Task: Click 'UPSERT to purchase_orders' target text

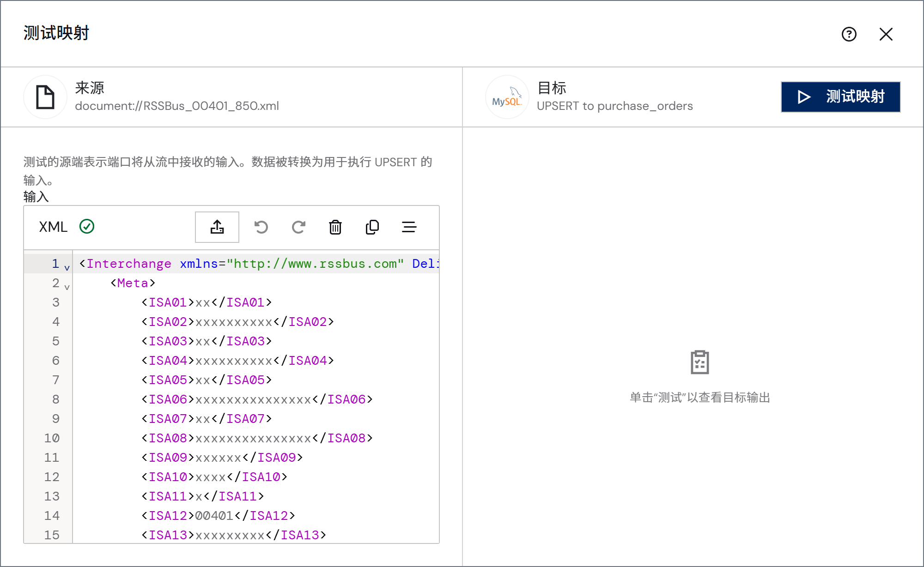Action: [615, 106]
